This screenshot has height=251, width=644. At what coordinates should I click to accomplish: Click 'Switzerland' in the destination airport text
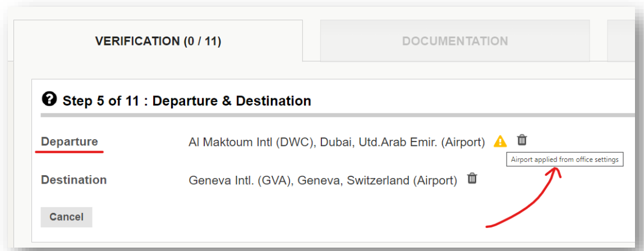378,181
